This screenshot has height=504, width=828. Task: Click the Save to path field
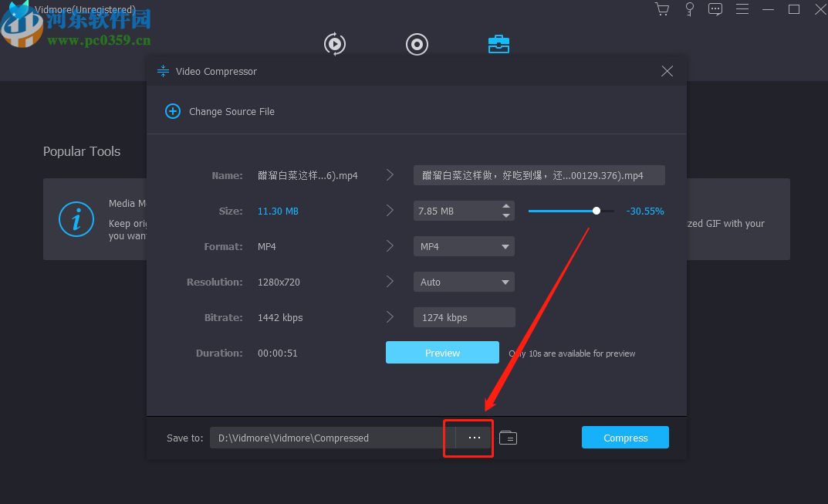[333, 438]
